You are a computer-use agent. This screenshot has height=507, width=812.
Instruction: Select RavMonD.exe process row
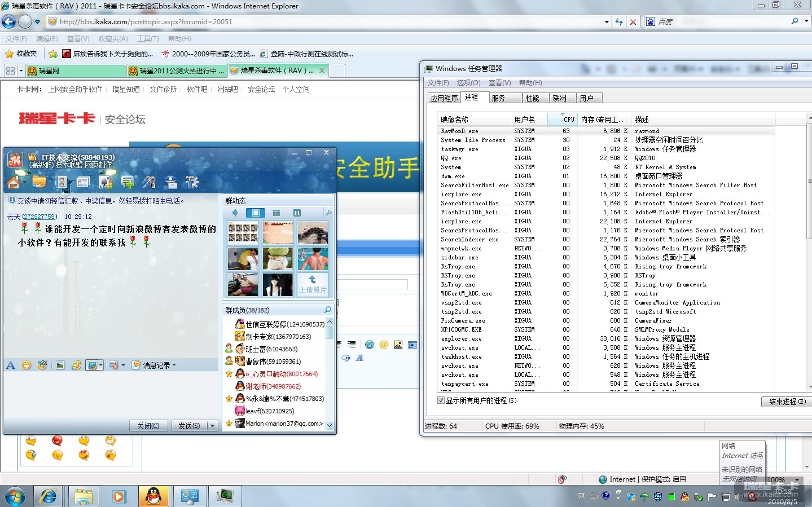tap(607, 131)
